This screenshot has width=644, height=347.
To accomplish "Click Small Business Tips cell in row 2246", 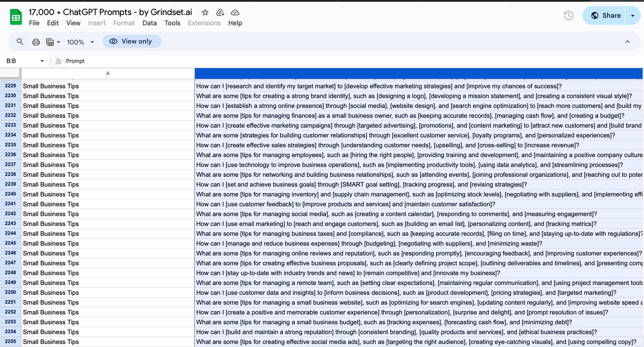I will pos(108,253).
